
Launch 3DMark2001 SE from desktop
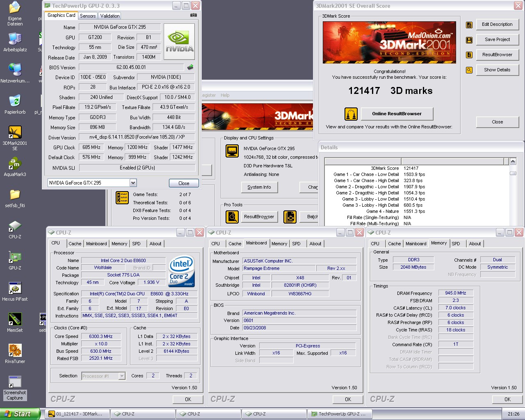tap(15, 138)
